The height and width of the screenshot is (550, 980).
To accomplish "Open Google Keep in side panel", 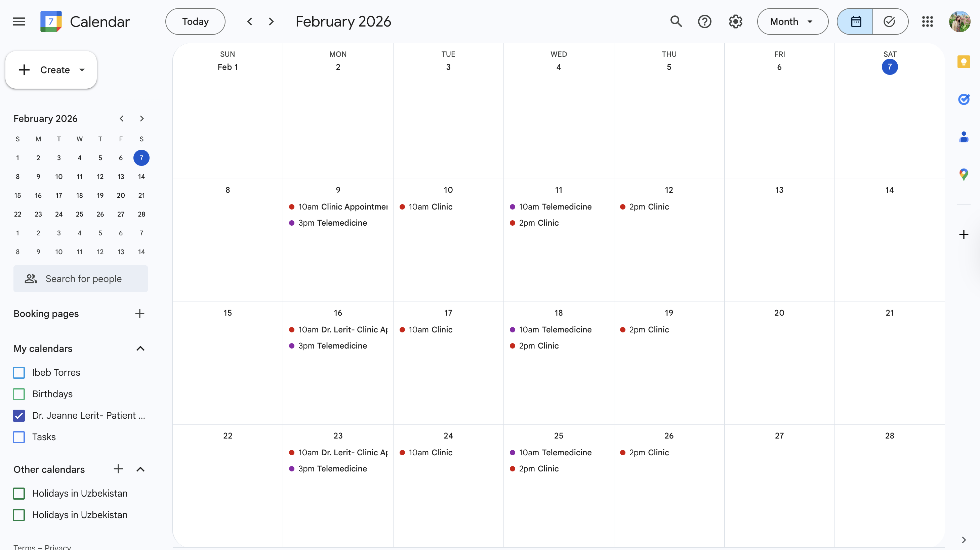I will point(963,61).
